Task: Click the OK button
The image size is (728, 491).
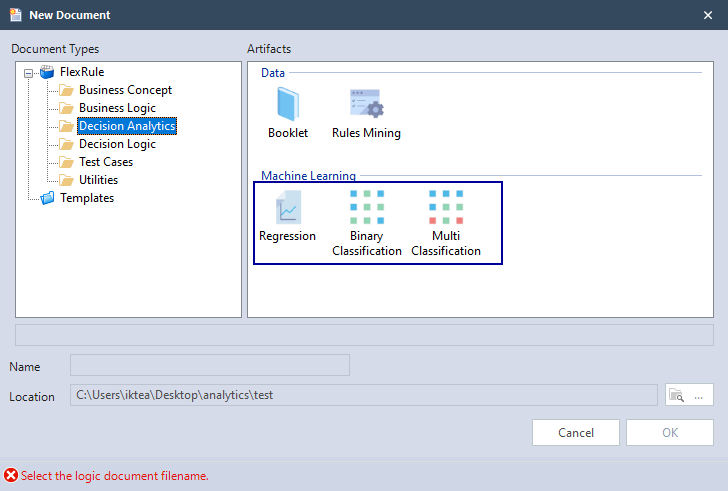Action: click(670, 433)
